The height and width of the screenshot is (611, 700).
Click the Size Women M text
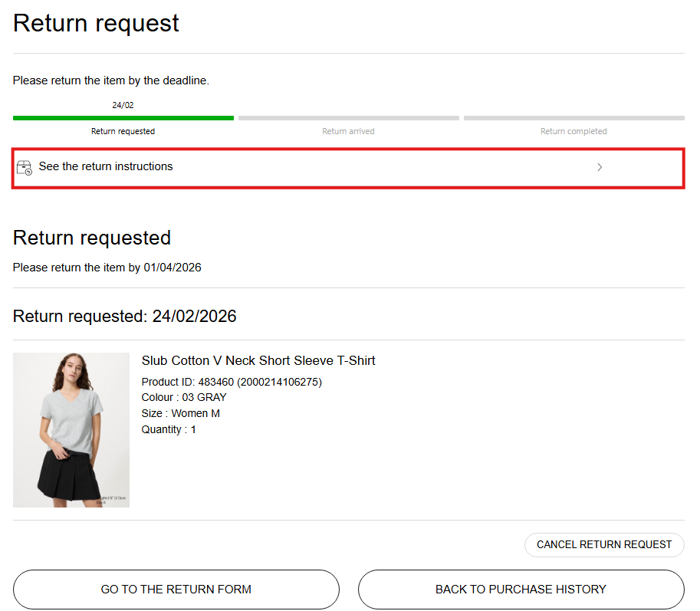click(x=180, y=413)
